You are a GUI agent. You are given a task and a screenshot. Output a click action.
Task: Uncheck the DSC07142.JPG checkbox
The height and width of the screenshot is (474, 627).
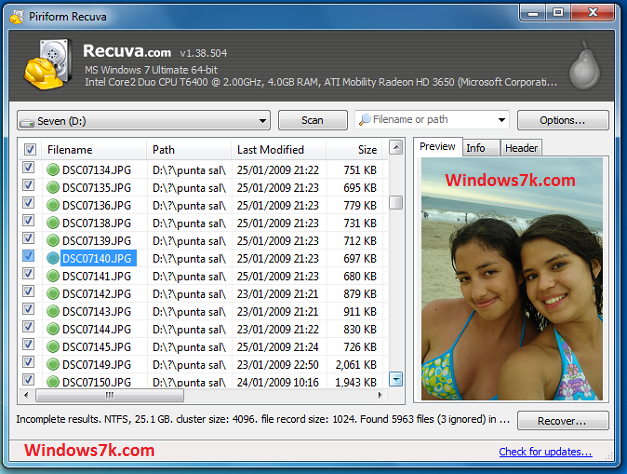click(28, 291)
